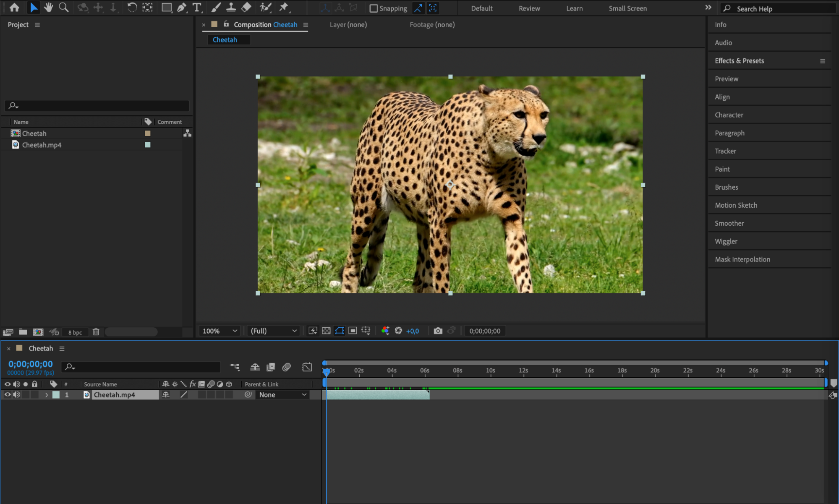Click the delete trash icon in Project panel
The image size is (839, 504).
pyautogui.click(x=96, y=332)
